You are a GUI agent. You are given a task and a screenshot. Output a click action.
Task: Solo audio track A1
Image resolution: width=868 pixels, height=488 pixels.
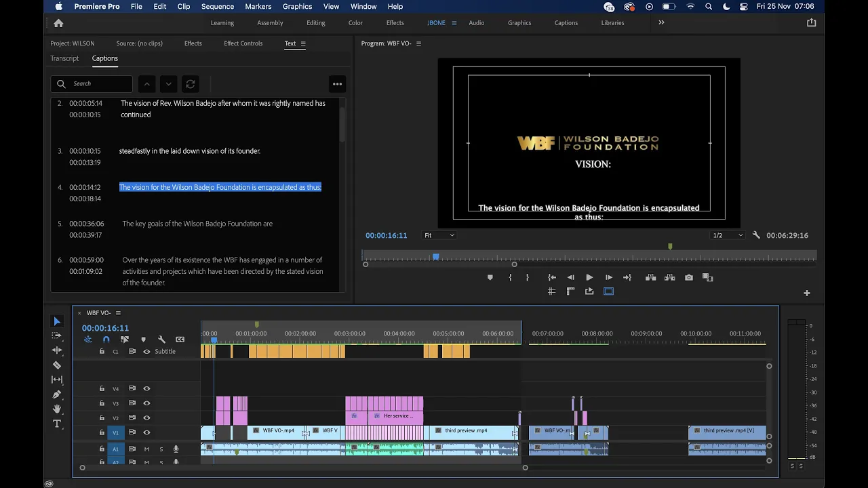161,449
